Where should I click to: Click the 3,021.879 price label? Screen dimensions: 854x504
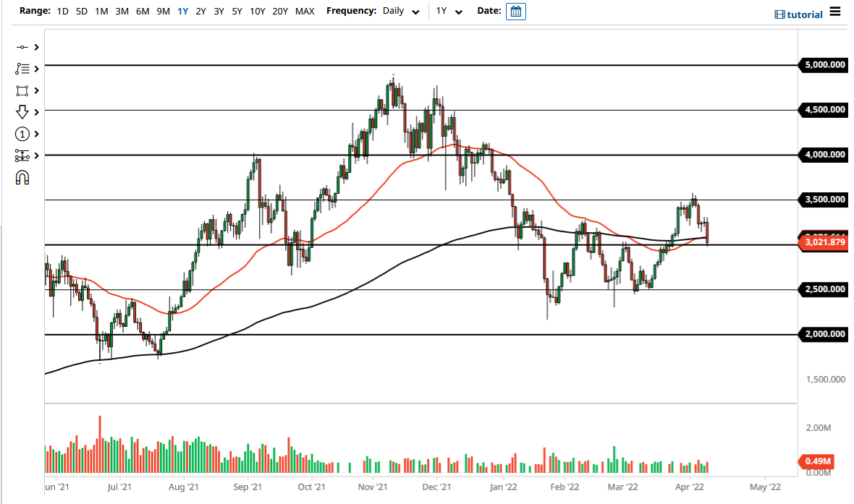(x=824, y=243)
